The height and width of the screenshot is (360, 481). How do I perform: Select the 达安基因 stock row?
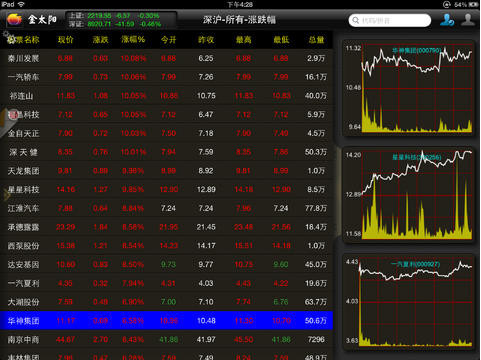pyautogui.click(x=166, y=265)
